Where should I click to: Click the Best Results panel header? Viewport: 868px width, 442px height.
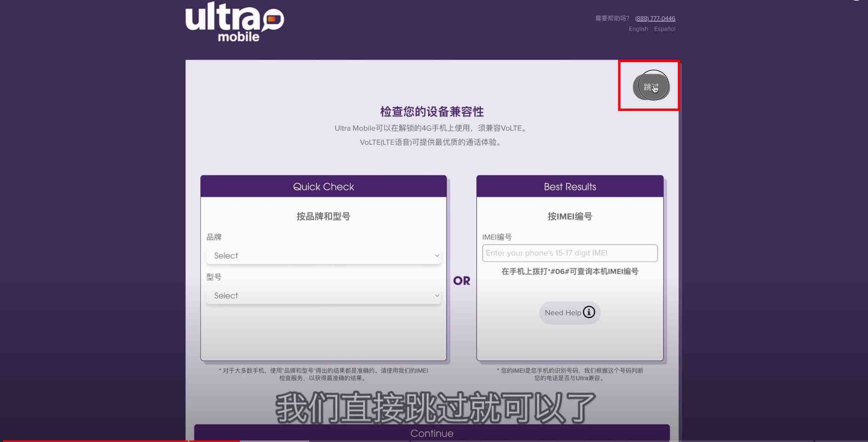click(570, 186)
